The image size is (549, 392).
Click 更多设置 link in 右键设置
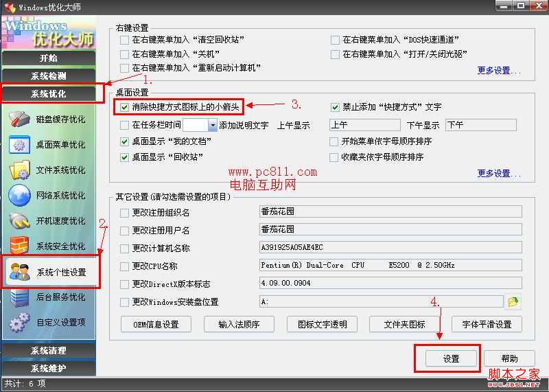coord(499,71)
